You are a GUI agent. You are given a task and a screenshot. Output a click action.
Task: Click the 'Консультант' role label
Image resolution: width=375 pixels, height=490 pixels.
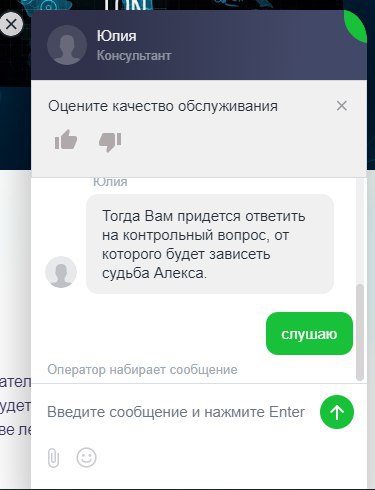[x=134, y=56]
